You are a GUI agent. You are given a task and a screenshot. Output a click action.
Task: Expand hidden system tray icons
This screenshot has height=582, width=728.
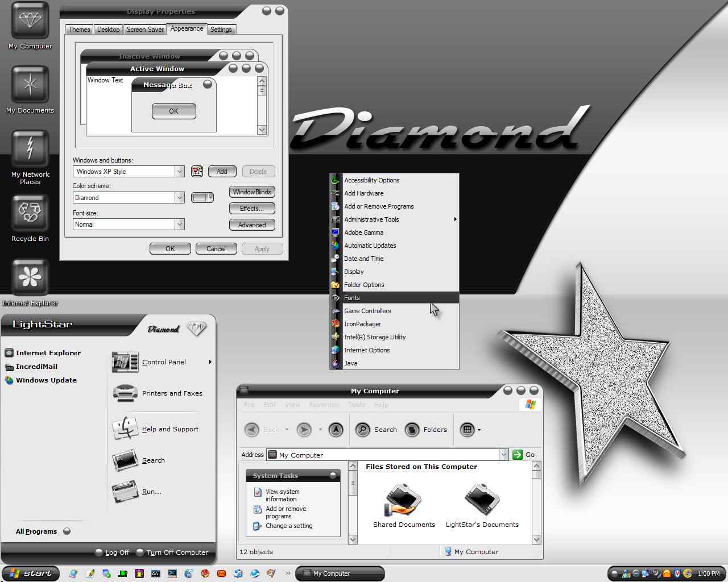pos(614,573)
